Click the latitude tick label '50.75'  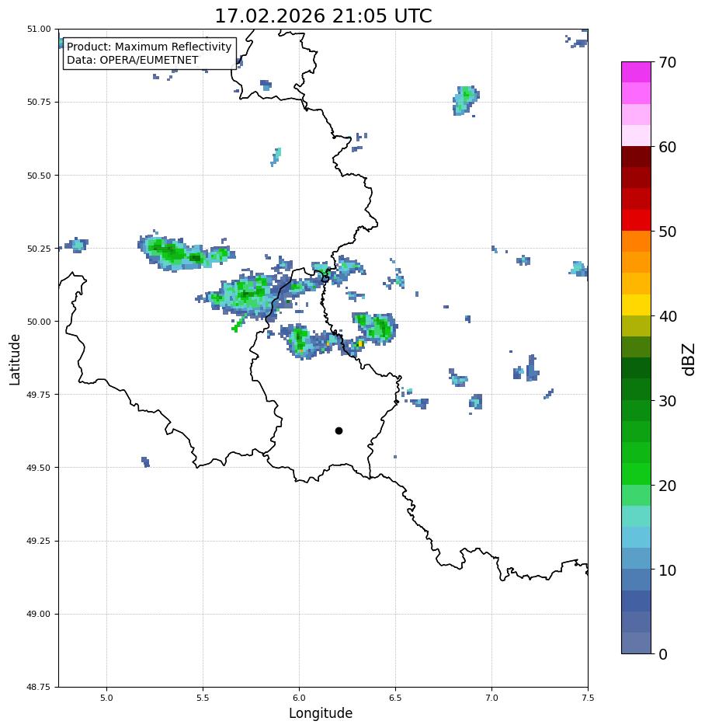39,102
